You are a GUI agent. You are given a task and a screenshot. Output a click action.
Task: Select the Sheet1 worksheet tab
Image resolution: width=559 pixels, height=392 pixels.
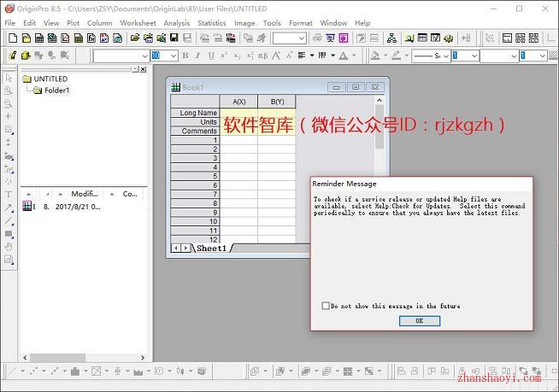pyautogui.click(x=211, y=249)
